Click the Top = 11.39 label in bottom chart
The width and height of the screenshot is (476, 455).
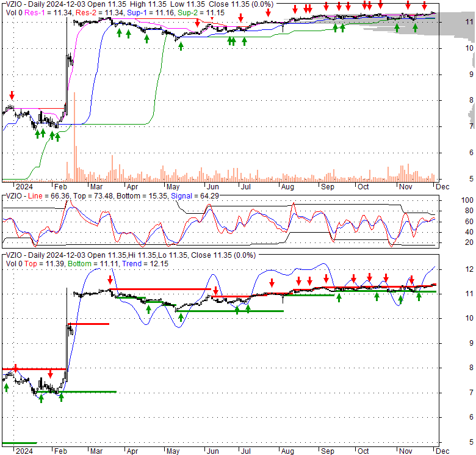tap(44, 264)
